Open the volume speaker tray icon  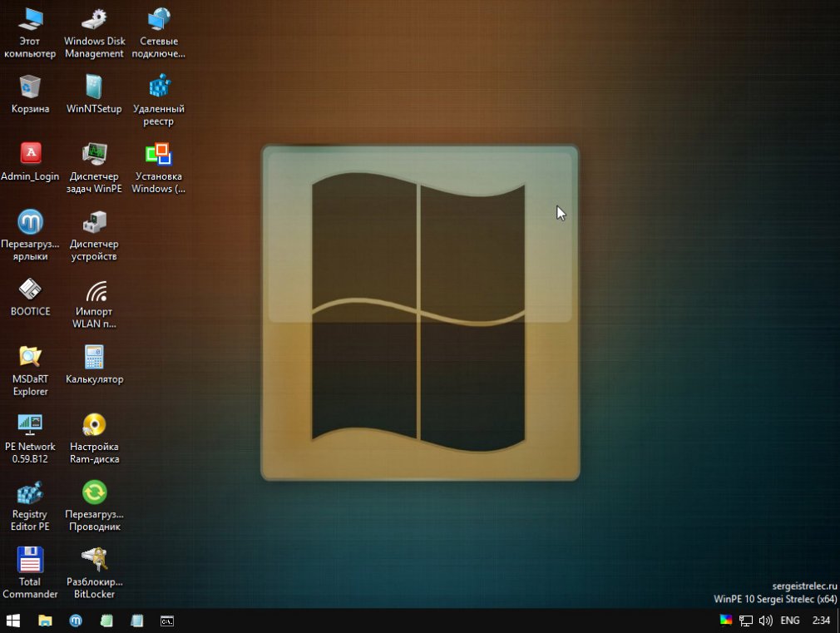[x=765, y=621]
